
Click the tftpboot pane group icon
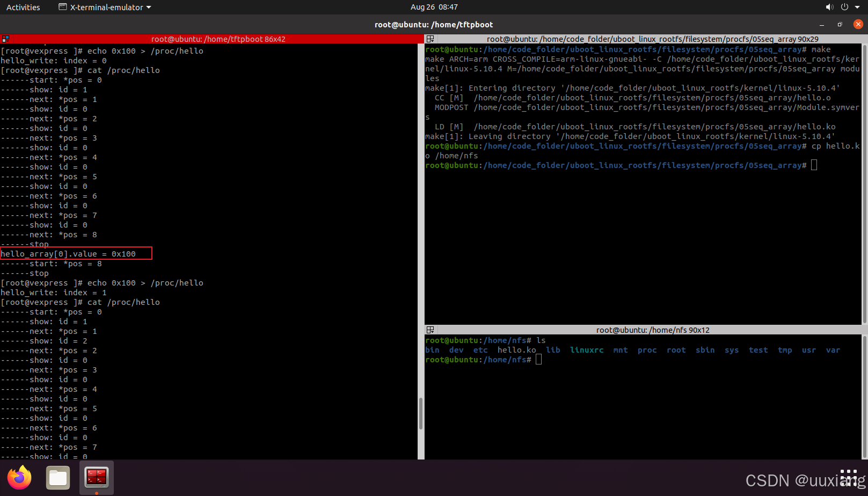coord(5,39)
